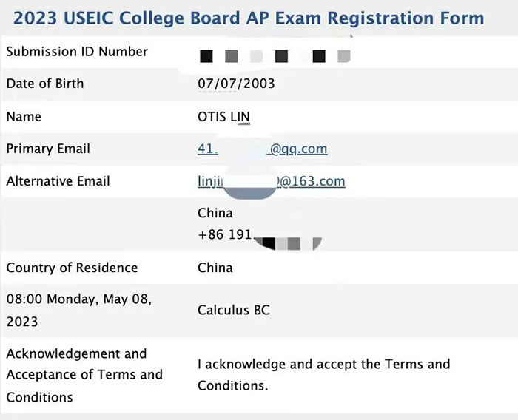
Task: Click the Name field label
Action: (24, 116)
